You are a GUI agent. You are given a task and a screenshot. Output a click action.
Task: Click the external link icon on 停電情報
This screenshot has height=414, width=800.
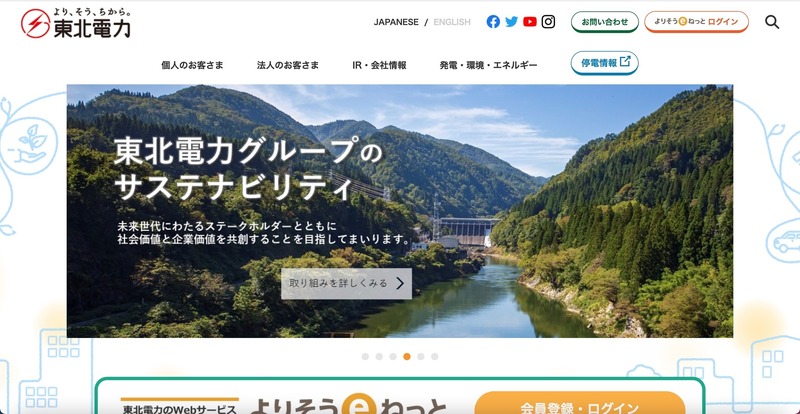click(x=625, y=62)
